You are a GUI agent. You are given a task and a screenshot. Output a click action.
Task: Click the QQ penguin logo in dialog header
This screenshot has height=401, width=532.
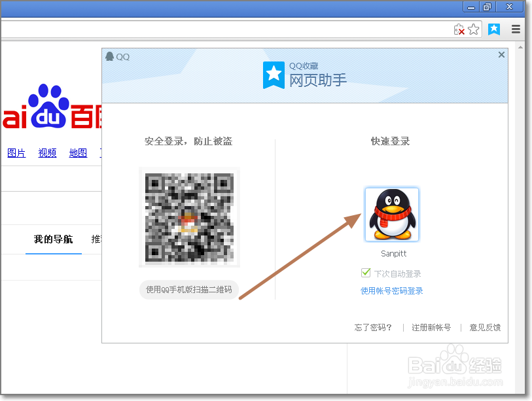(x=109, y=57)
